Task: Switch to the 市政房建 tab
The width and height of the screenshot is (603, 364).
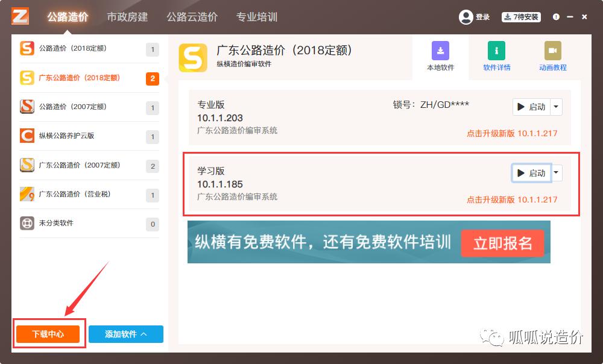Action: (127, 17)
